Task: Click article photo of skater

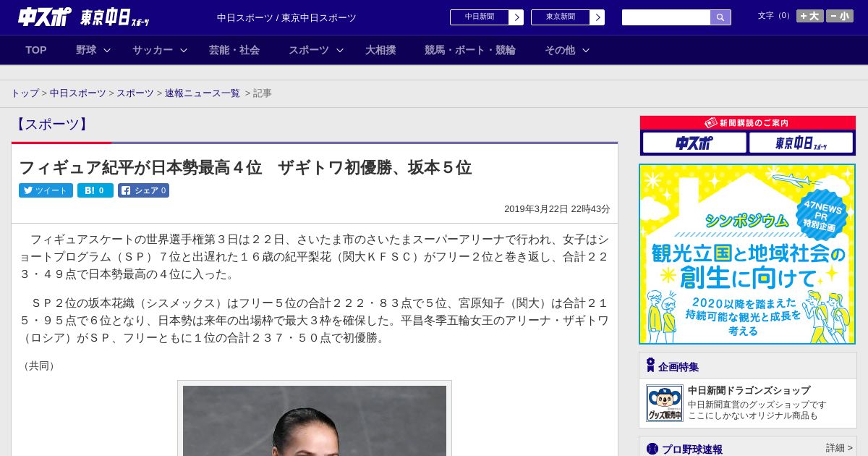Action: (315, 421)
